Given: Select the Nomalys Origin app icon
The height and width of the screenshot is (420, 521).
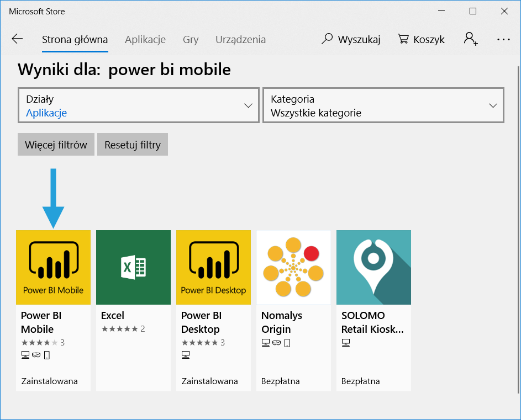Looking at the screenshot, I should pos(293,267).
